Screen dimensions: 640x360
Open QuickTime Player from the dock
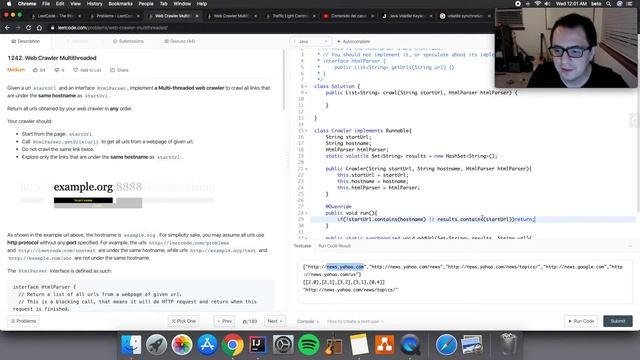410,345
